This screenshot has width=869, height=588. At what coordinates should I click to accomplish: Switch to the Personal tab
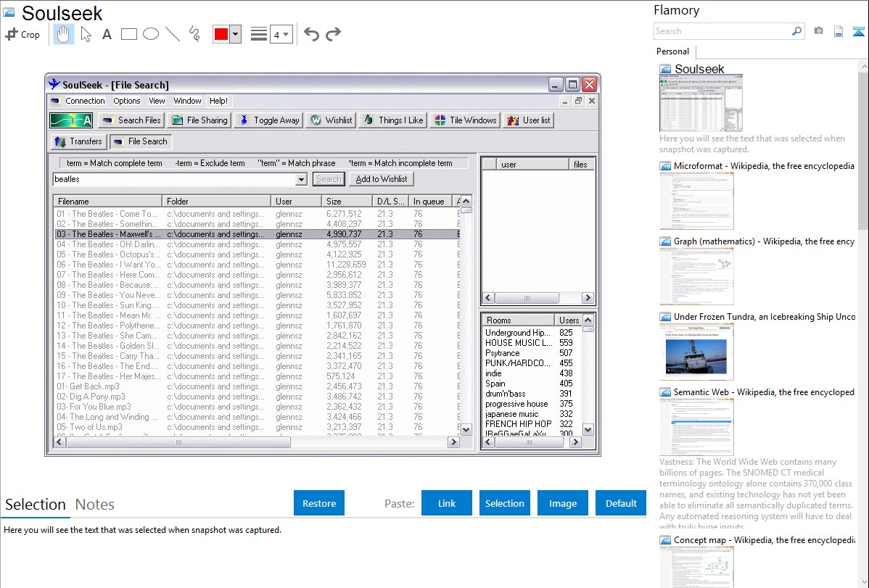673,51
